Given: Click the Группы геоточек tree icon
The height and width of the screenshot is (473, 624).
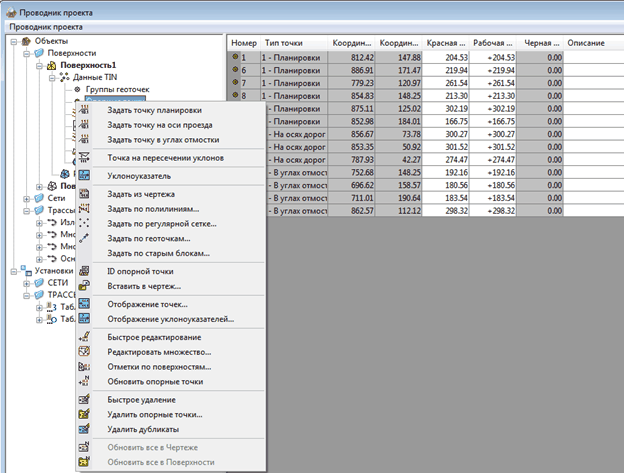Looking at the screenshot, I should point(78,89).
